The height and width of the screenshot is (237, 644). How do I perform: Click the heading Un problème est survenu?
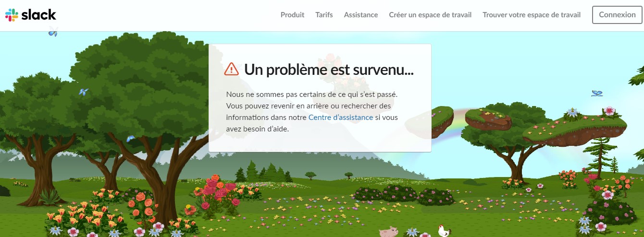click(x=329, y=69)
